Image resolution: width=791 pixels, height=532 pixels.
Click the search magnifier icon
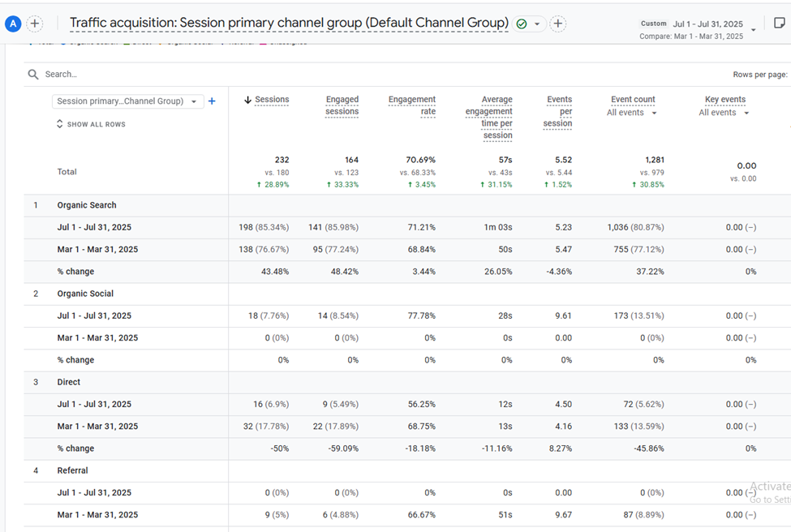(x=33, y=74)
